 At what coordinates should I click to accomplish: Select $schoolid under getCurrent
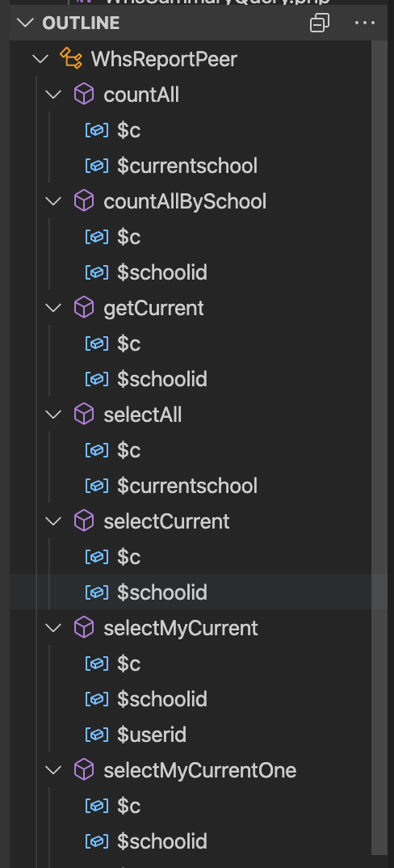(162, 379)
